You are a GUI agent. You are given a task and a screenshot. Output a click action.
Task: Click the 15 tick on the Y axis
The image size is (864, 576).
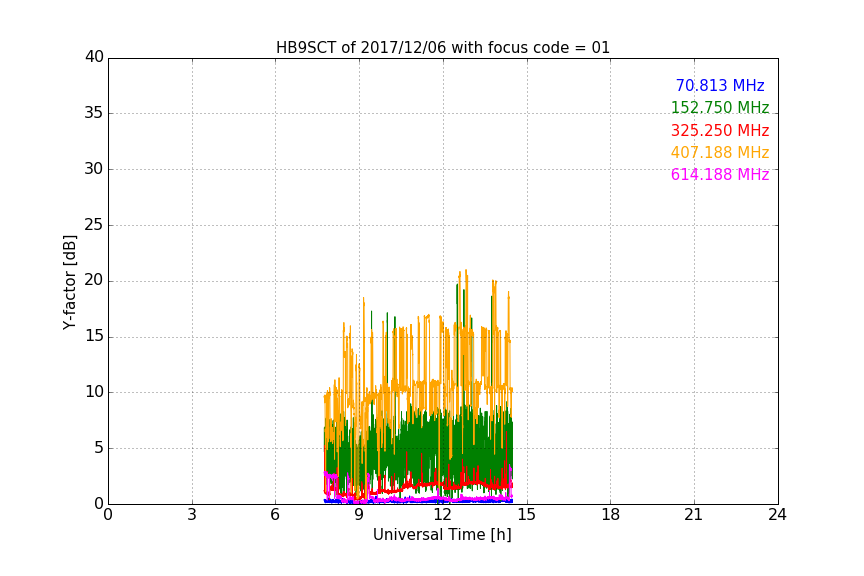click(94, 336)
